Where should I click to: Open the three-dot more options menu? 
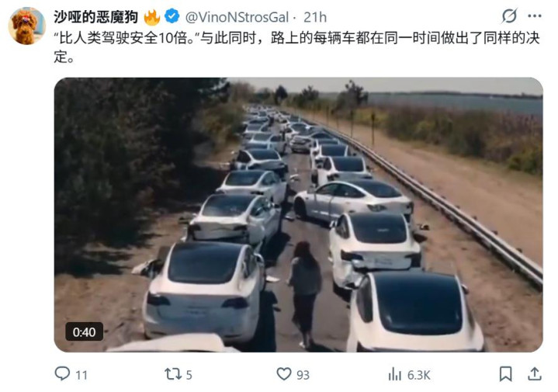(535, 16)
